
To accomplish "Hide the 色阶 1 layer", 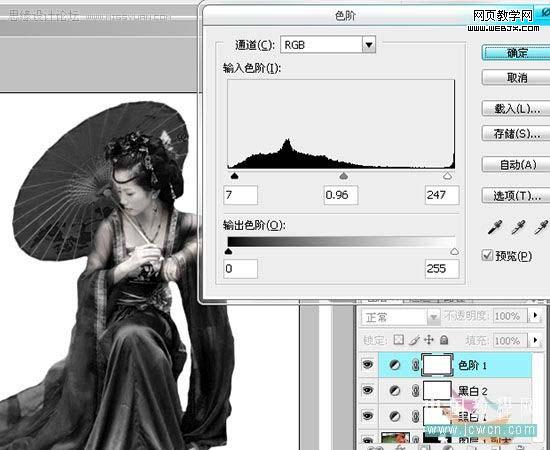I will [x=367, y=365].
